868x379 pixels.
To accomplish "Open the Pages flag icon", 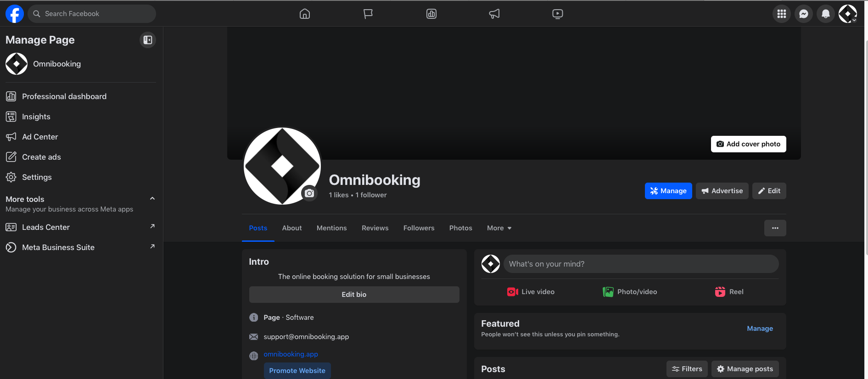I will [x=368, y=14].
